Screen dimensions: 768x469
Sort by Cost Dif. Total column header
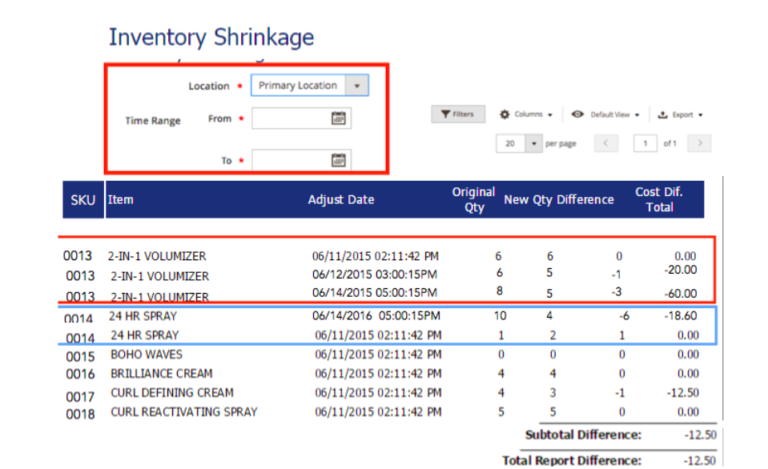coord(659,199)
